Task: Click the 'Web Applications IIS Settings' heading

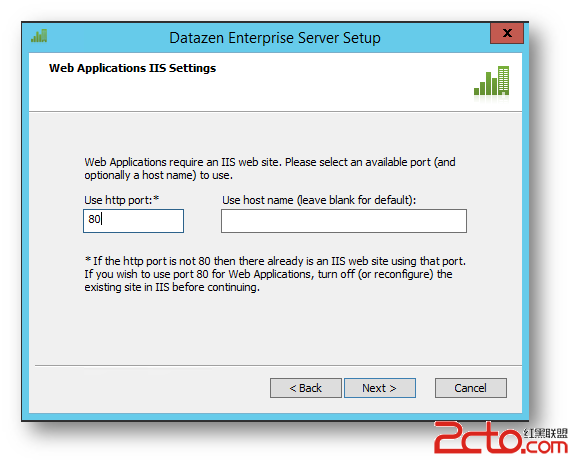Action: 133,68
